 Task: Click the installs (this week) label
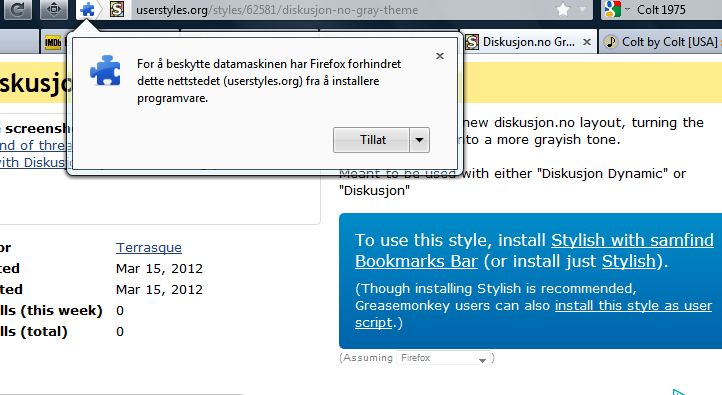[x=51, y=310]
